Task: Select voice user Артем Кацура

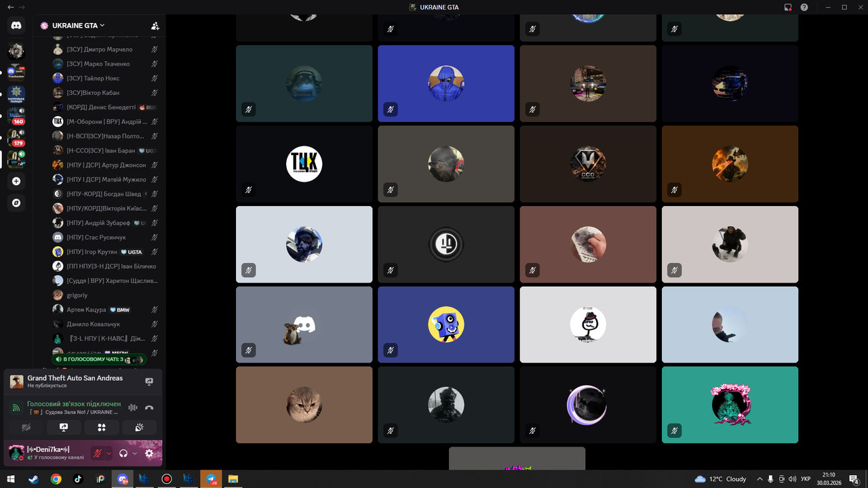Action: tap(105, 310)
